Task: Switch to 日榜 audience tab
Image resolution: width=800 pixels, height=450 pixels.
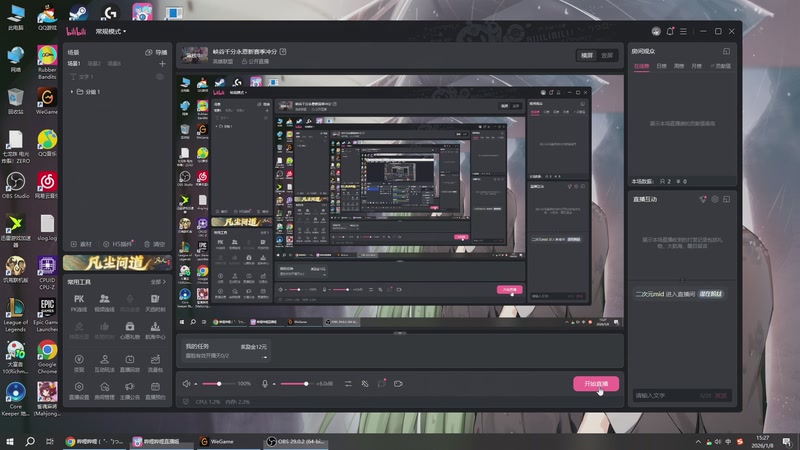Action: 661,66
